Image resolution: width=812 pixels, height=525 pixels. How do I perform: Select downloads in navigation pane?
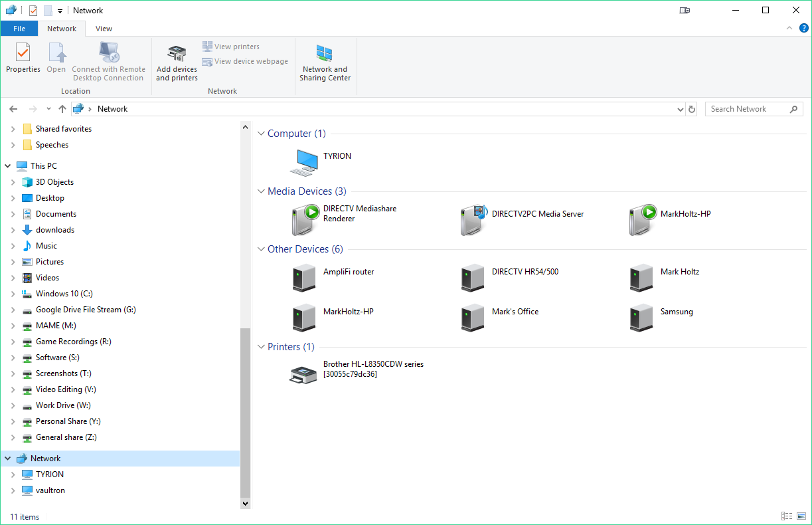coord(55,230)
